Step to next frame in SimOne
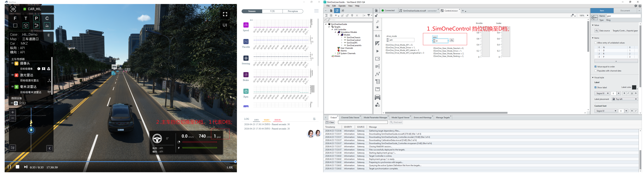644x173 pixels. point(26,167)
